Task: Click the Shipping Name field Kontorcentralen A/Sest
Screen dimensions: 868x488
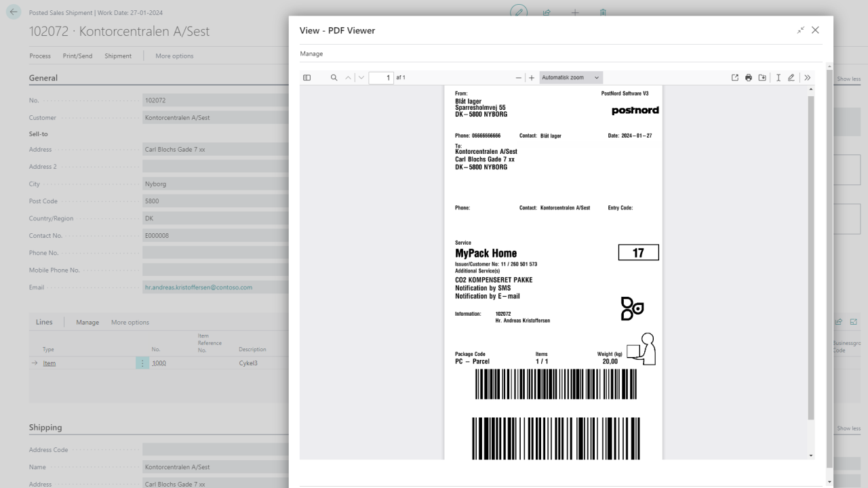Action: (x=216, y=467)
